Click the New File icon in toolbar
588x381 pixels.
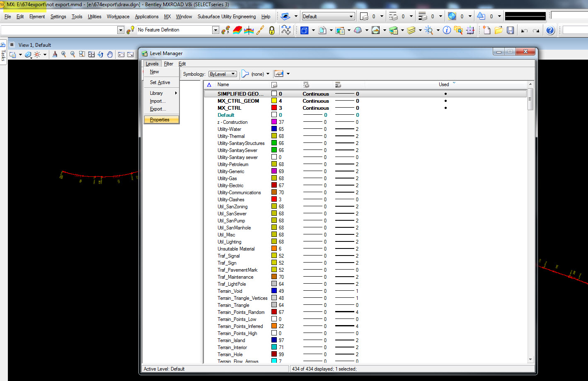pyautogui.click(x=487, y=30)
